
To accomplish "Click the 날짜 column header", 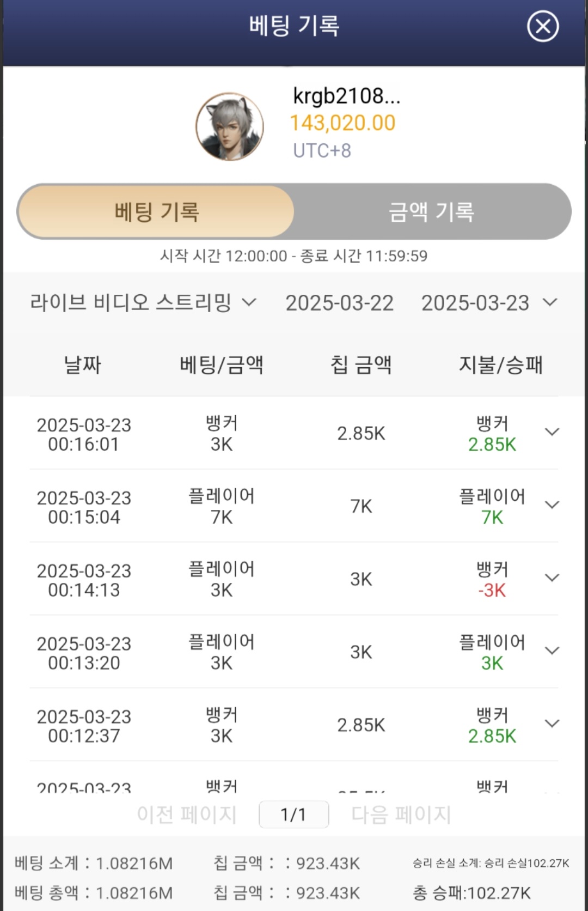I will point(83,365).
